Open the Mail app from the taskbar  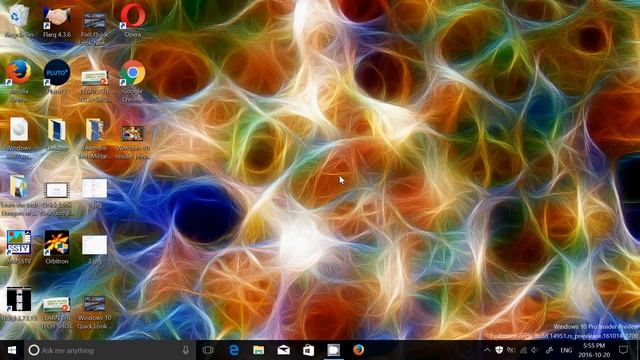(x=283, y=350)
